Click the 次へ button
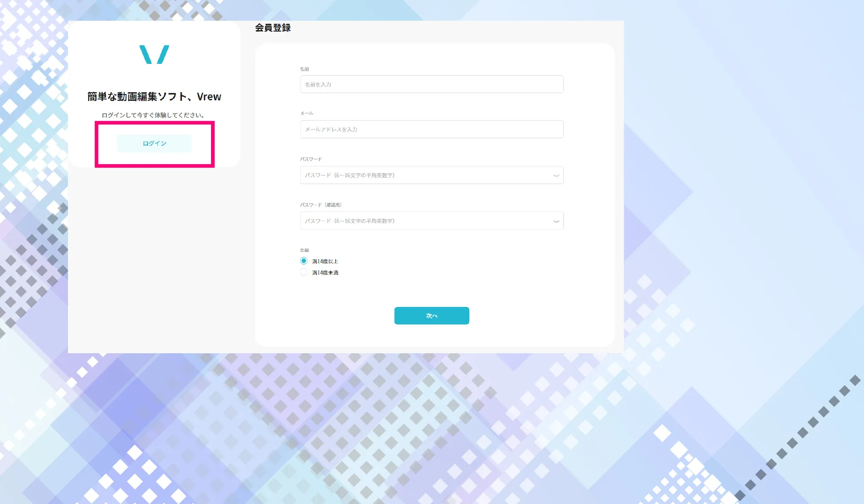The height and width of the screenshot is (504, 864). (432, 315)
